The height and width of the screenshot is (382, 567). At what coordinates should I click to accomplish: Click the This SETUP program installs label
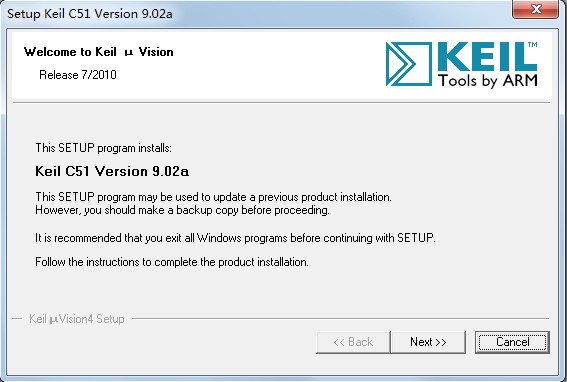coord(103,148)
